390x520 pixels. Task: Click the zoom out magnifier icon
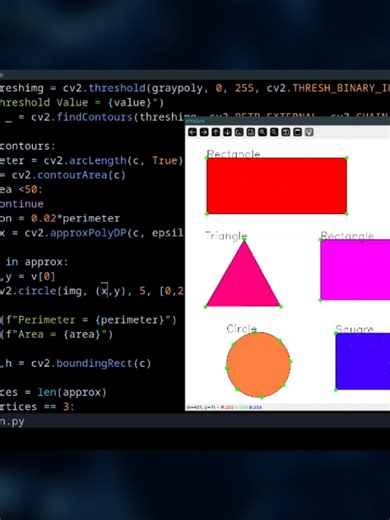[x=274, y=132]
